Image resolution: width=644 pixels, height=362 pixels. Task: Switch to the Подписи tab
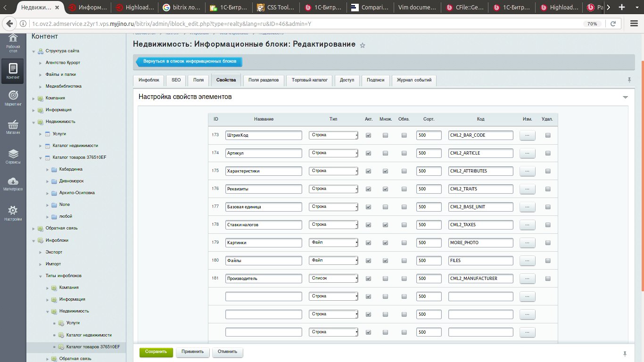coord(376,81)
